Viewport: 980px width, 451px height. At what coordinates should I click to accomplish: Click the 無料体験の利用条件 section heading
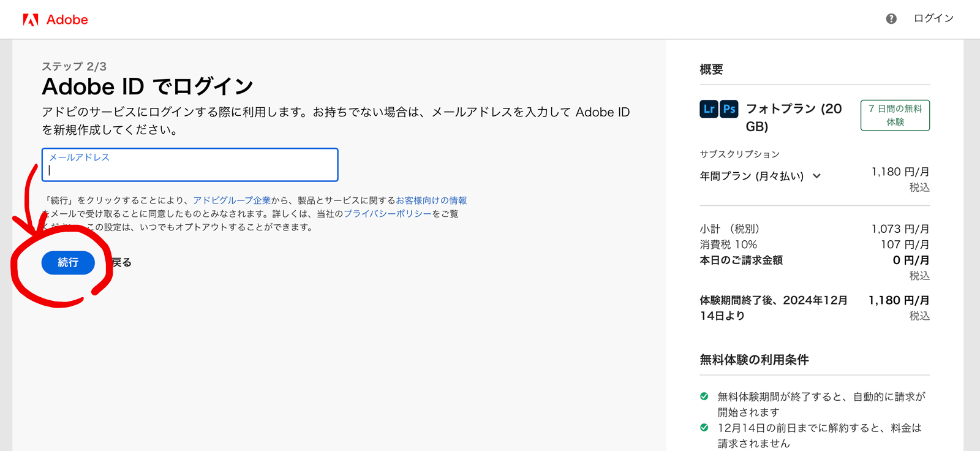(x=754, y=360)
